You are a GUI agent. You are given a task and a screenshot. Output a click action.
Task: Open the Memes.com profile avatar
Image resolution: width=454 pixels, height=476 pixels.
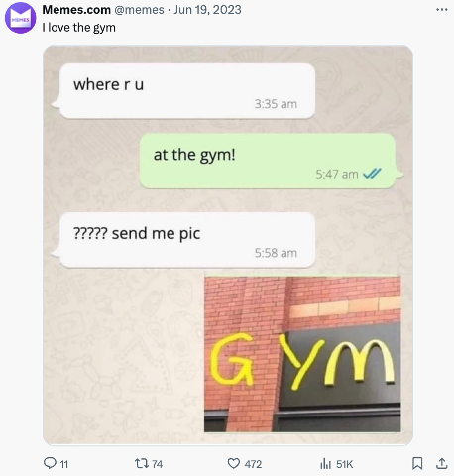[21, 18]
